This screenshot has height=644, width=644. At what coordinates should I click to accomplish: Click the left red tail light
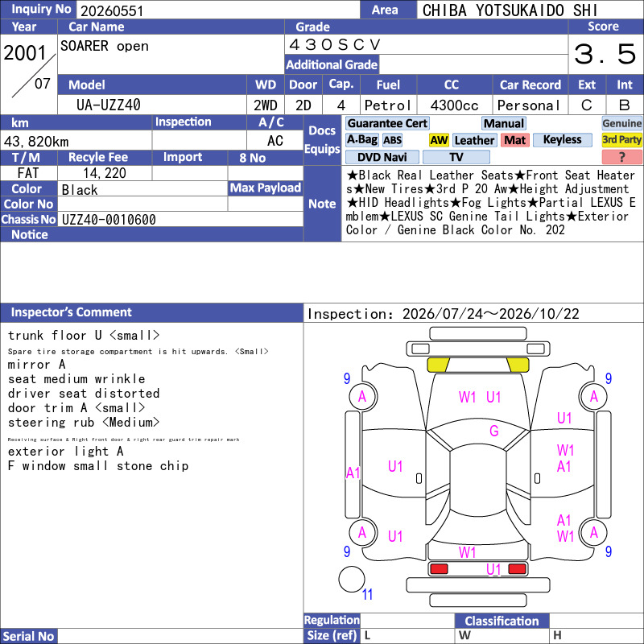click(x=439, y=569)
